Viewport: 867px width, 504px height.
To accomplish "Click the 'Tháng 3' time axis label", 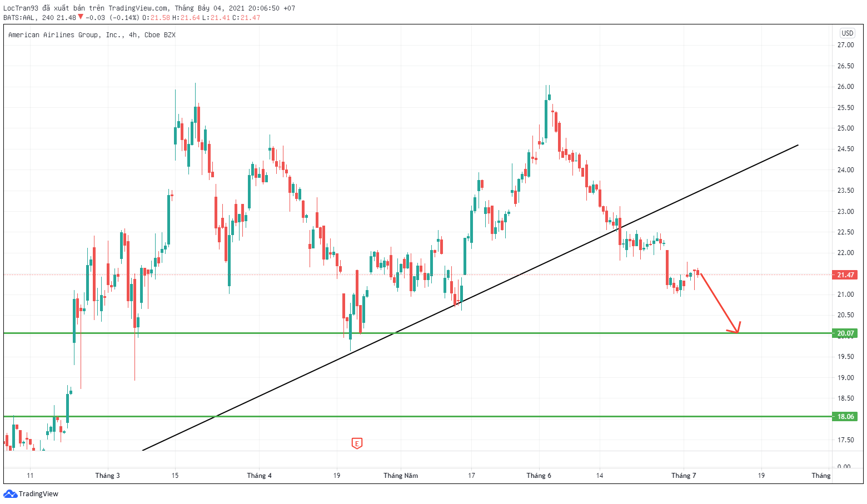I will point(107,476).
